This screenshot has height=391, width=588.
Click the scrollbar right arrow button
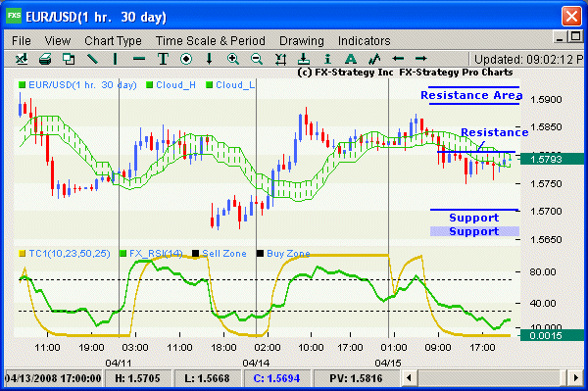click(x=576, y=378)
